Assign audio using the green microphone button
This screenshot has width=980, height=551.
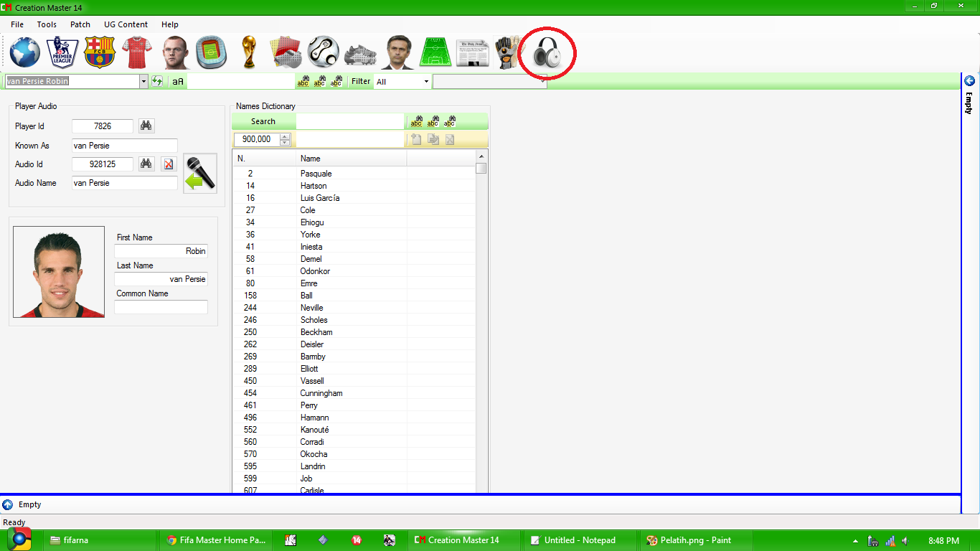click(x=199, y=172)
